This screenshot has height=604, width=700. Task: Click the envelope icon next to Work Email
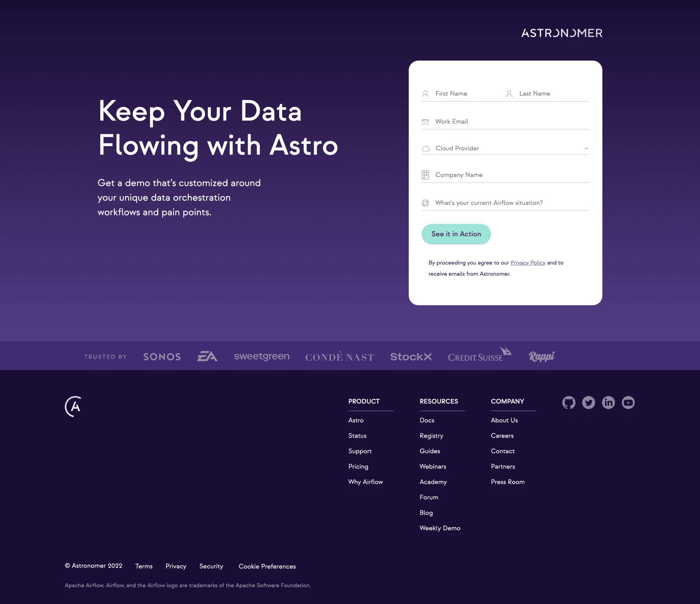tap(426, 121)
